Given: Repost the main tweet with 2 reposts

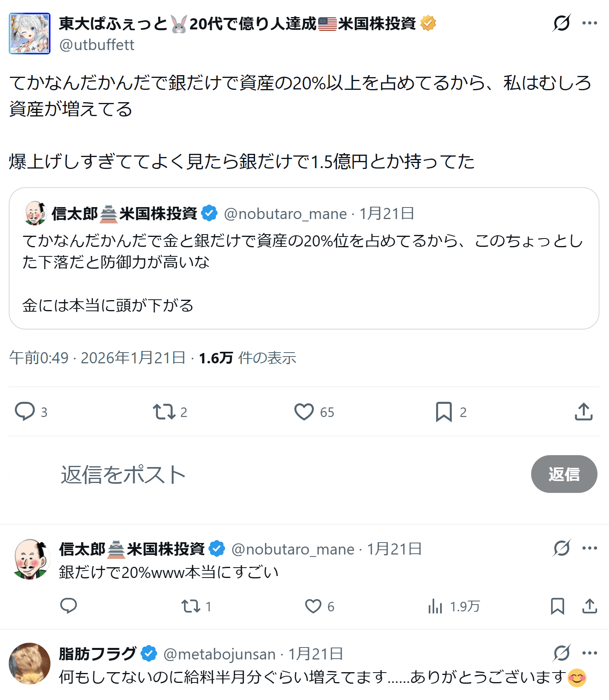Looking at the screenshot, I should click(164, 412).
